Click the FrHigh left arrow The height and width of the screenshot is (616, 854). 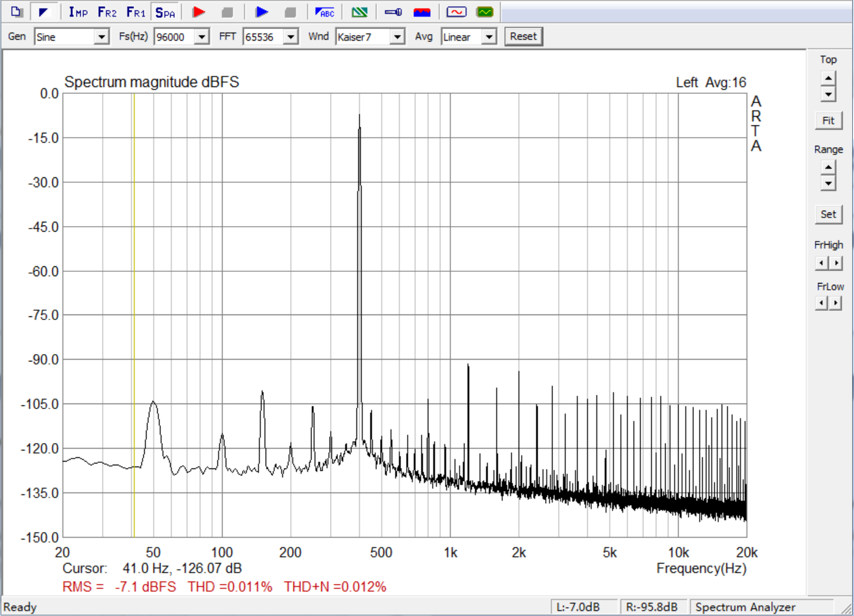click(x=821, y=263)
